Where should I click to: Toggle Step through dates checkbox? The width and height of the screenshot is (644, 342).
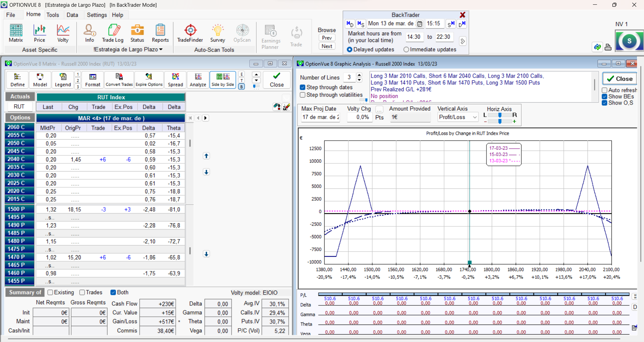coord(303,87)
